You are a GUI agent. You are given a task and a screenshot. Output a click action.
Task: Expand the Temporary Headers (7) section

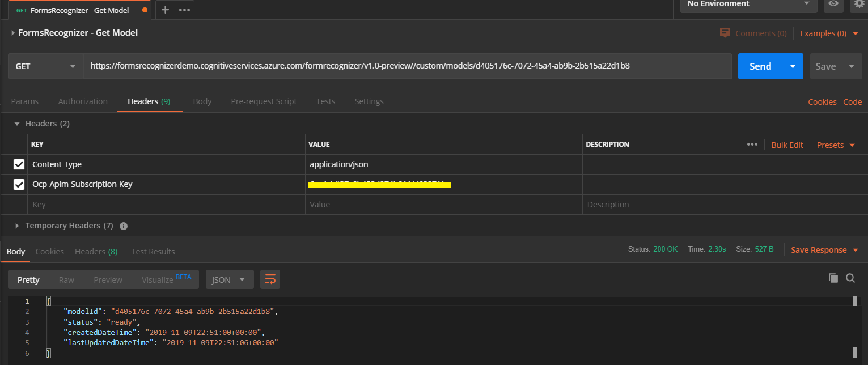[x=64, y=226]
